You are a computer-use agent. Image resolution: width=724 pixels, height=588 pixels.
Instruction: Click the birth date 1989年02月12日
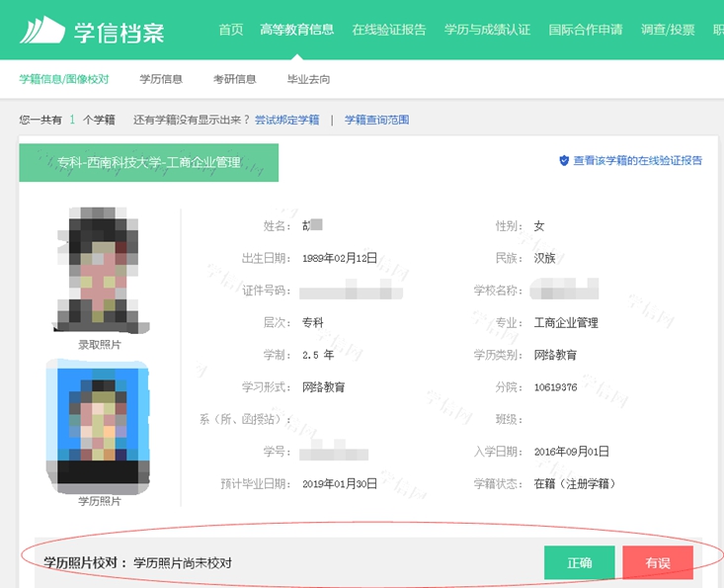(340, 258)
